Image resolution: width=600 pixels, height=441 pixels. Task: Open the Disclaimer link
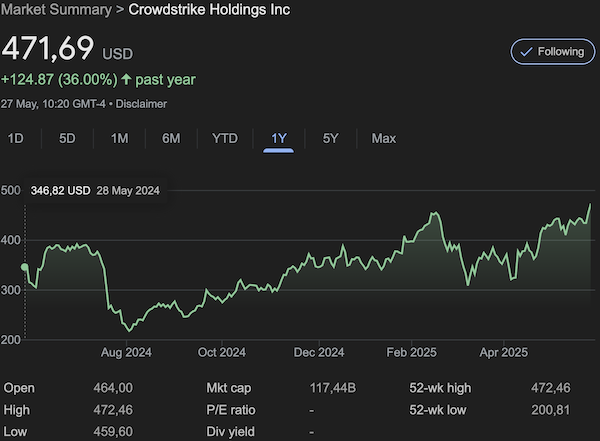tap(141, 104)
